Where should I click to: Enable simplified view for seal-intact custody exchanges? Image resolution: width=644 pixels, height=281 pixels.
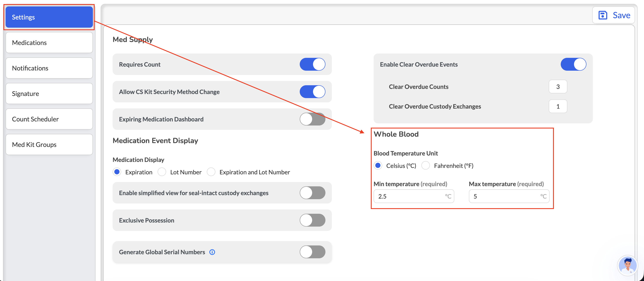point(312,193)
